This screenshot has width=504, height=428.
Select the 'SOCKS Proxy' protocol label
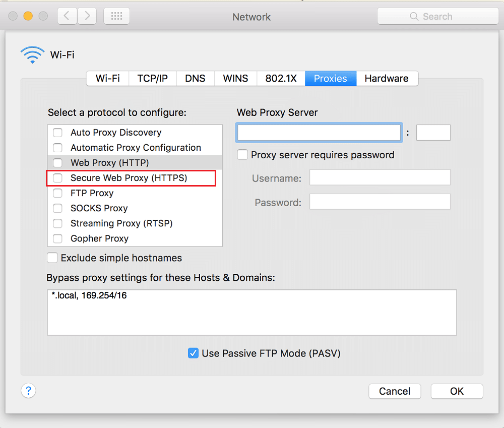coord(99,208)
